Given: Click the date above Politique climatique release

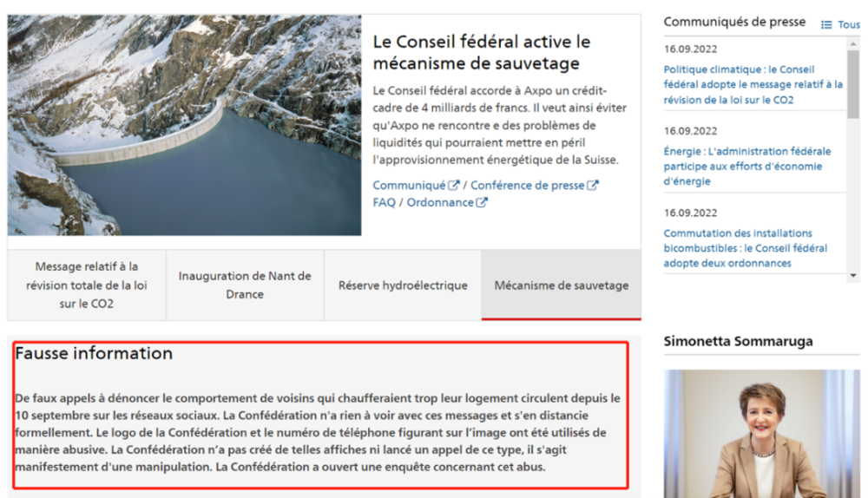Looking at the screenshot, I should pos(690,49).
